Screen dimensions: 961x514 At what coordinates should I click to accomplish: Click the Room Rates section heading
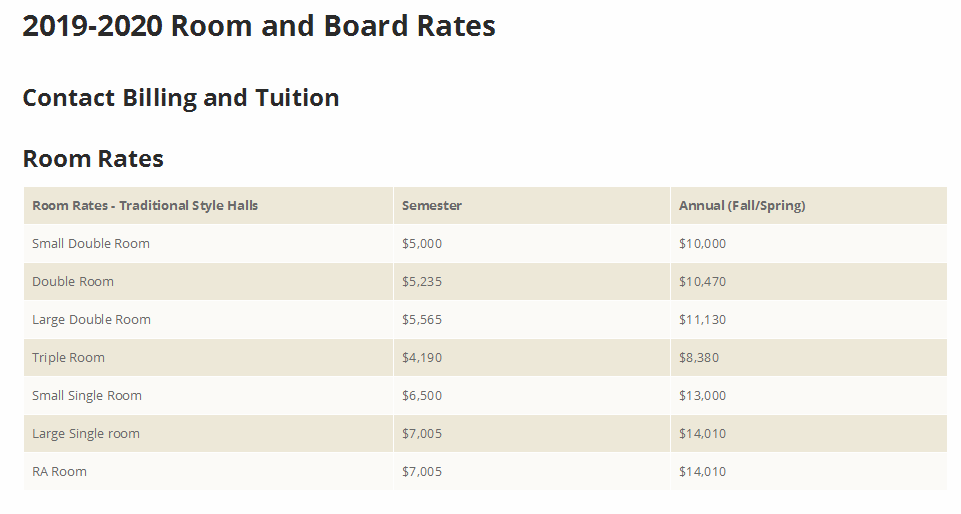[x=93, y=159]
